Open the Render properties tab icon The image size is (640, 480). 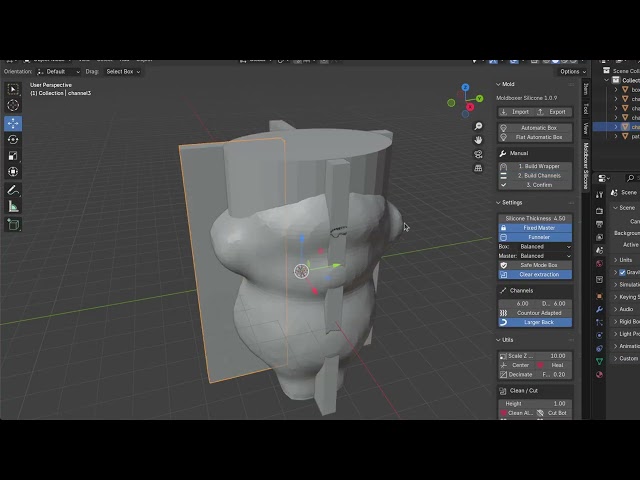coord(599,211)
